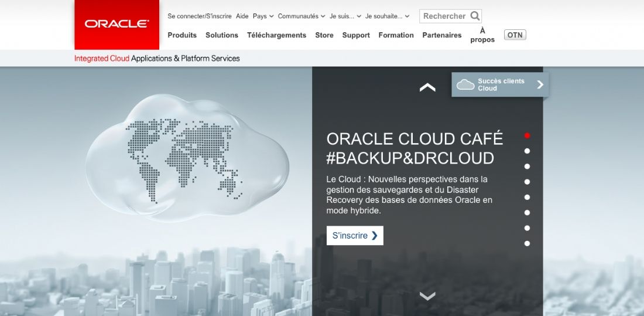Select the third slide indicator dot
644x316 pixels.
pos(527,167)
